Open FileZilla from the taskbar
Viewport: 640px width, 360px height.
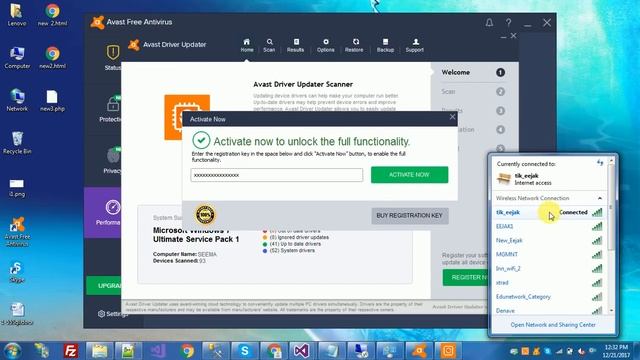(71, 351)
